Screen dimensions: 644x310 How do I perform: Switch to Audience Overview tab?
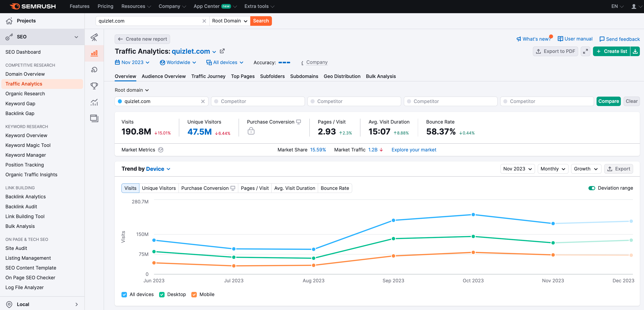pyautogui.click(x=163, y=76)
